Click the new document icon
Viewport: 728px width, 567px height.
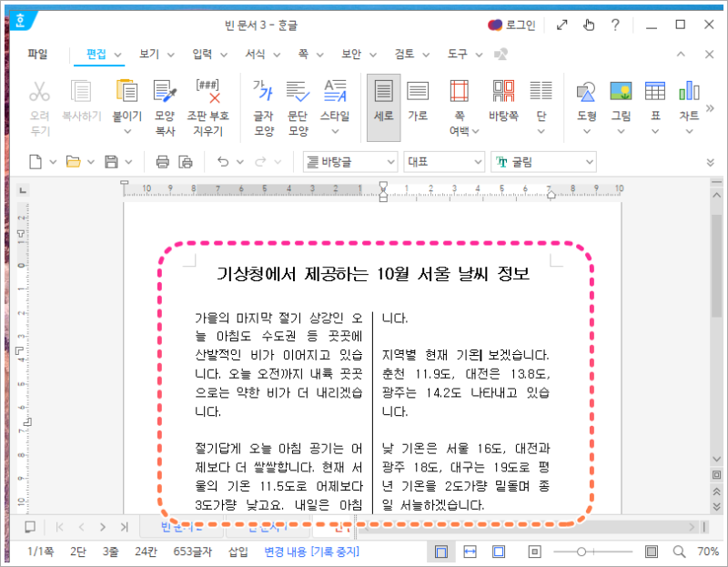click(x=35, y=162)
